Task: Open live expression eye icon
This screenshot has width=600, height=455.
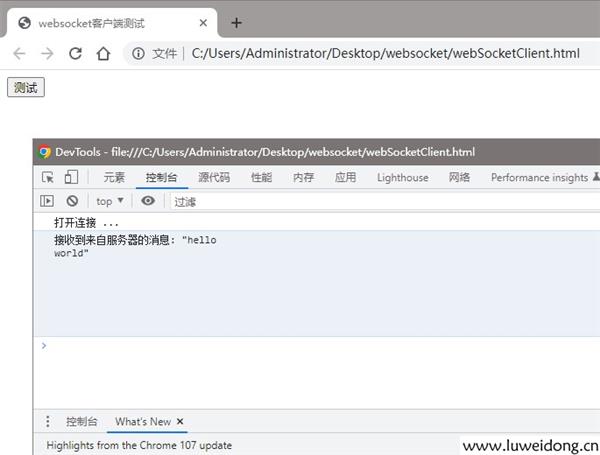Action: 148,201
